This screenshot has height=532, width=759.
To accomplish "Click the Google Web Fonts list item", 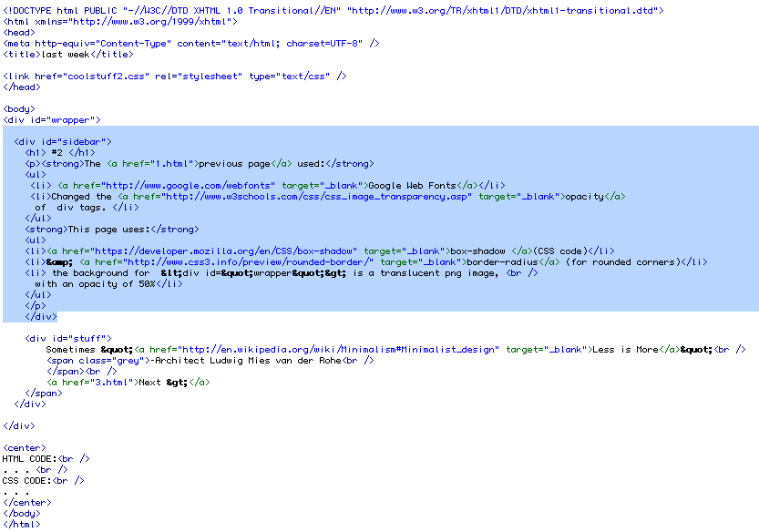I will point(268,186).
